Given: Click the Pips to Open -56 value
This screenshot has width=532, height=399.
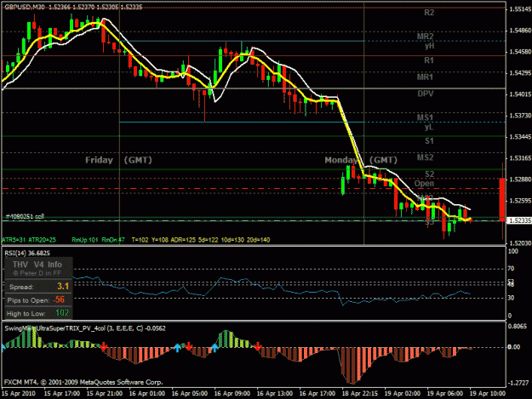Looking at the screenshot, I should 59,299.
